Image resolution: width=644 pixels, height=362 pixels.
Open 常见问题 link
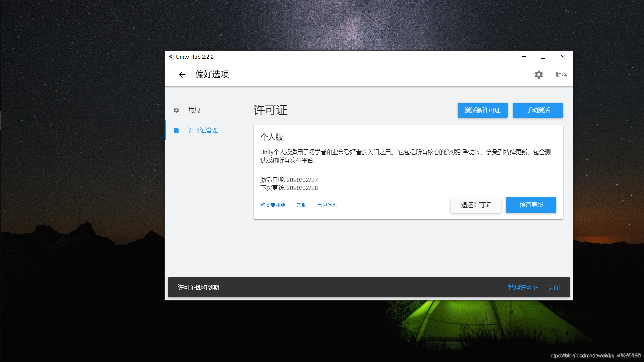(327, 205)
